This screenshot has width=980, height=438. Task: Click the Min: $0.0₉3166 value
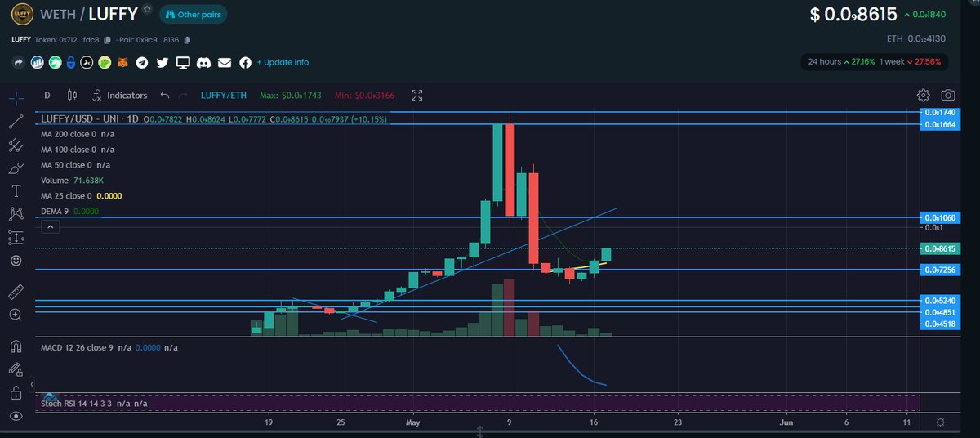365,96
